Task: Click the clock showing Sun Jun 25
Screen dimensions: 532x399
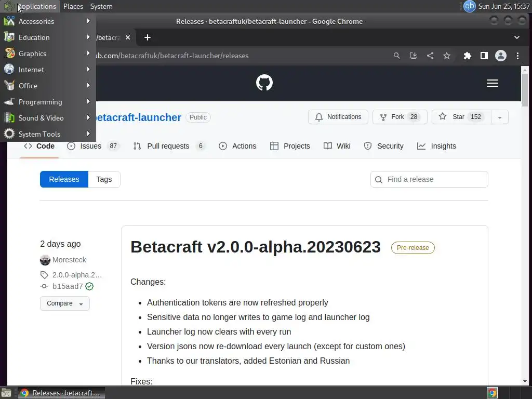Action: (x=504, y=6)
